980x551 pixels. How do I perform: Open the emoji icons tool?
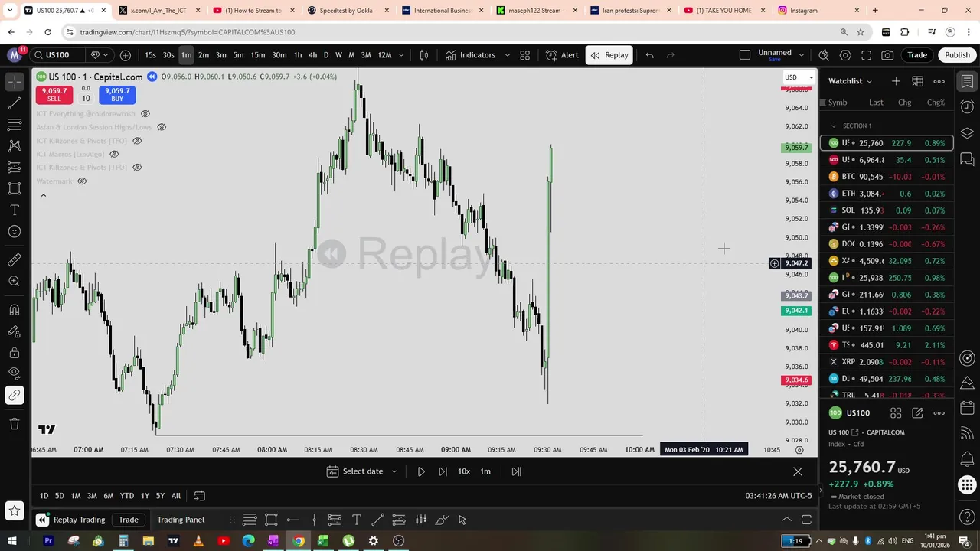pyautogui.click(x=15, y=231)
